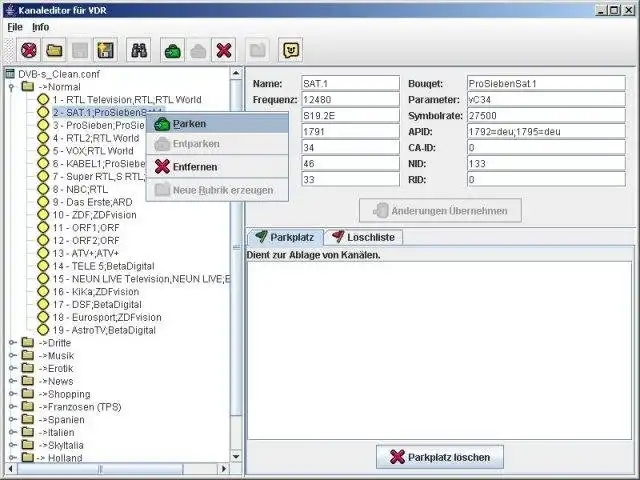Click the Parameter field showing vC34
This screenshot has width=640, height=480.
546,99
